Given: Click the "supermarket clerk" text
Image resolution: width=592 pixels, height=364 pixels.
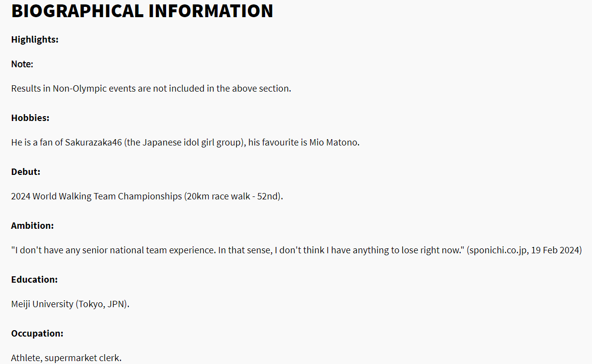Looking at the screenshot, I should (x=82, y=358).
